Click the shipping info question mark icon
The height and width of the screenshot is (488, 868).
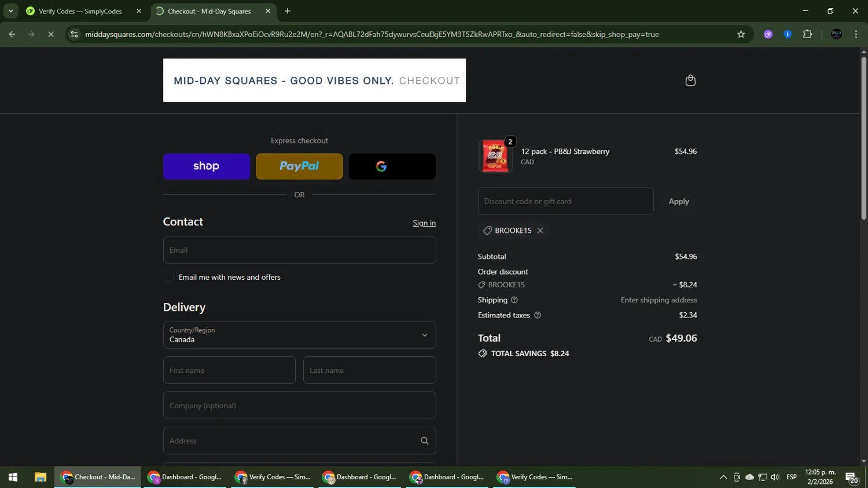[514, 300]
